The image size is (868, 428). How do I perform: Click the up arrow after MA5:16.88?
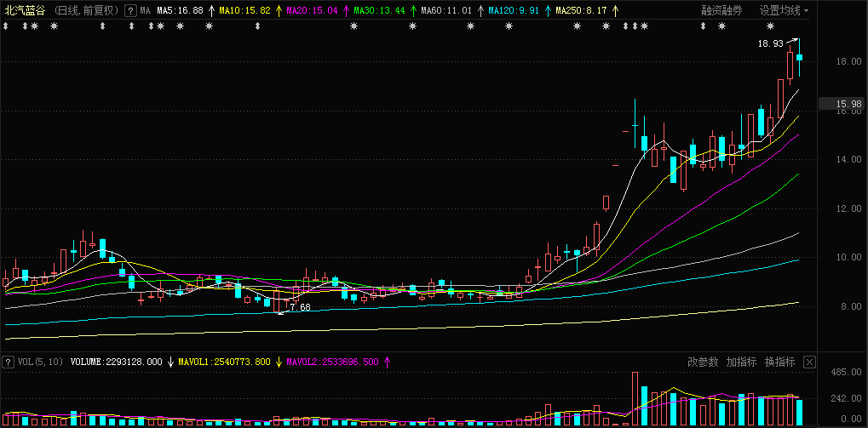[x=210, y=10]
